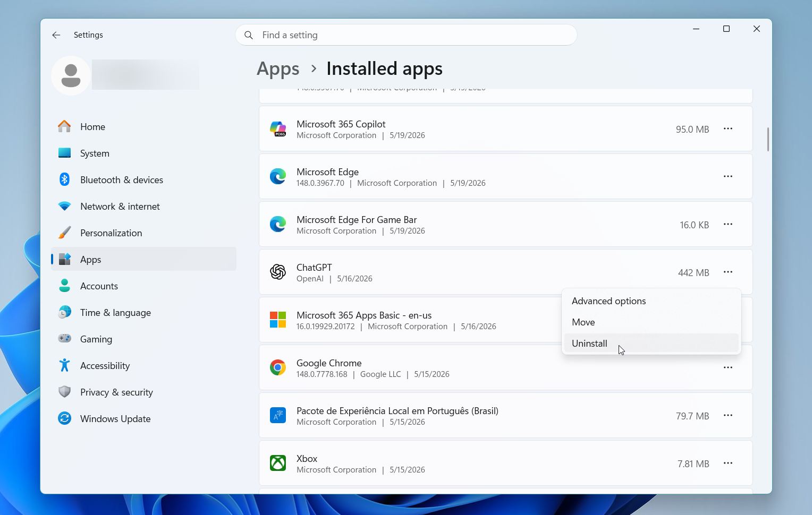
Task: Click the Microsoft Edge For Game Bar name
Action: point(357,219)
